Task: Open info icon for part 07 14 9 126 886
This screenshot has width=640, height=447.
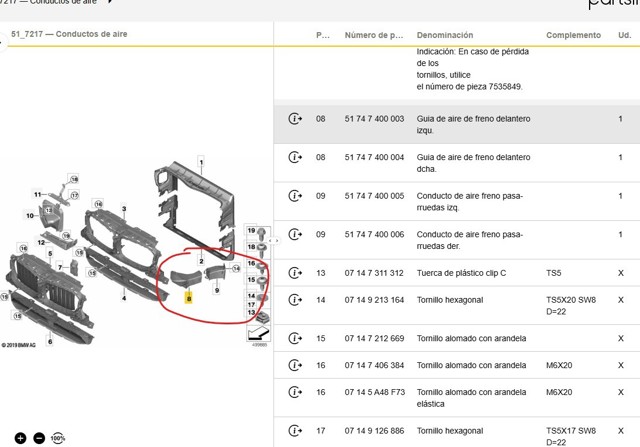Action: click(x=295, y=431)
